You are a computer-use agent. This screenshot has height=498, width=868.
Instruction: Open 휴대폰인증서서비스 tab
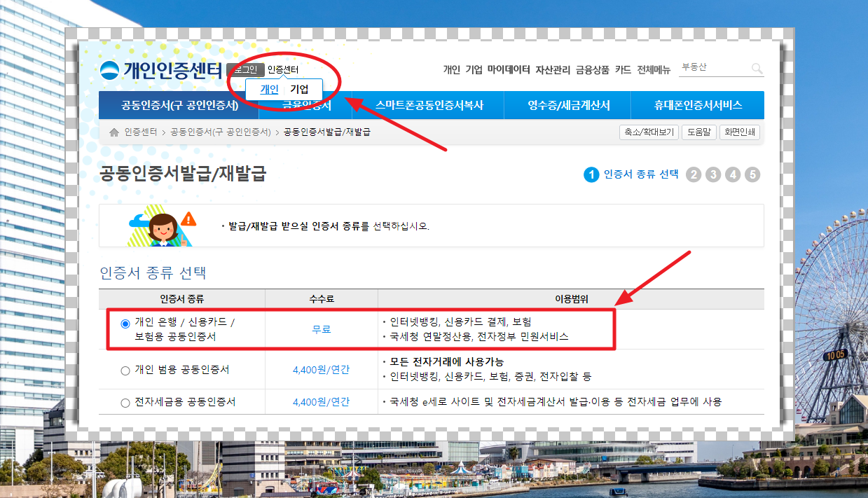tap(698, 105)
